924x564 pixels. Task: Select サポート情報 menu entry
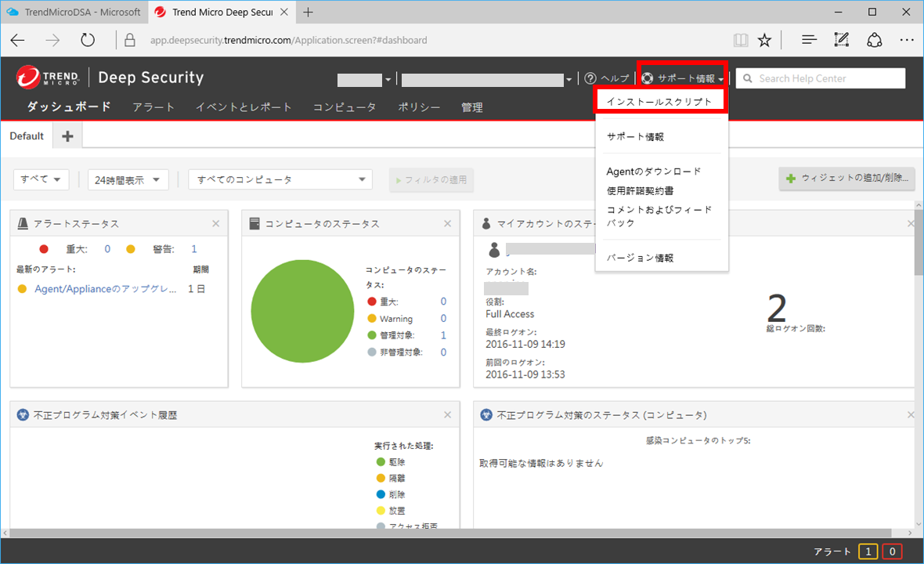point(635,137)
